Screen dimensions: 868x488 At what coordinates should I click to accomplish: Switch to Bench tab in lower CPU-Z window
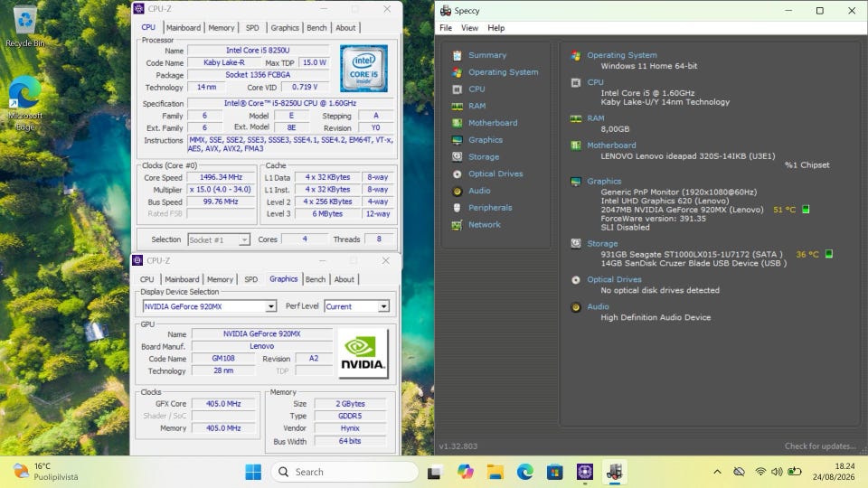point(316,279)
